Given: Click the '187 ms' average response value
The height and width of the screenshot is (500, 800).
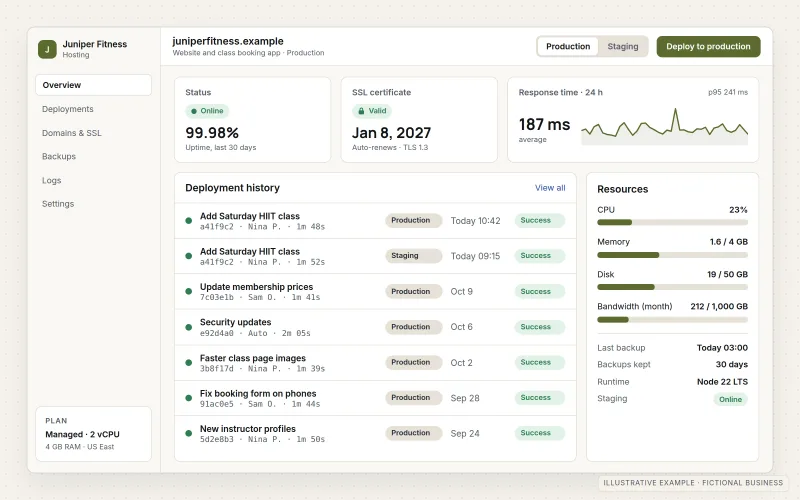Looking at the screenshot, I should [544, 124].
